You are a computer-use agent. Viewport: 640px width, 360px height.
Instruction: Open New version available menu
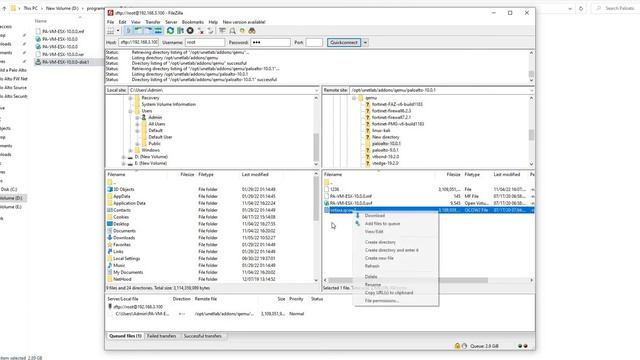[x=244, y=22]
